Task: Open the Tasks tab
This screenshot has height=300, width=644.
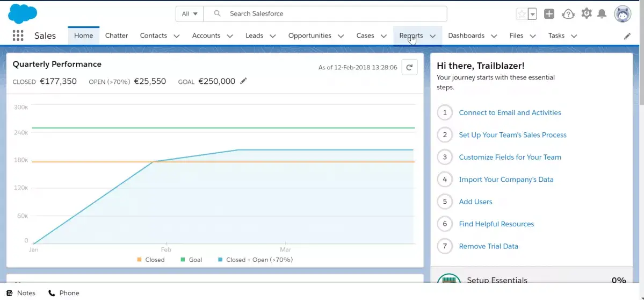Action: point(556,36)
